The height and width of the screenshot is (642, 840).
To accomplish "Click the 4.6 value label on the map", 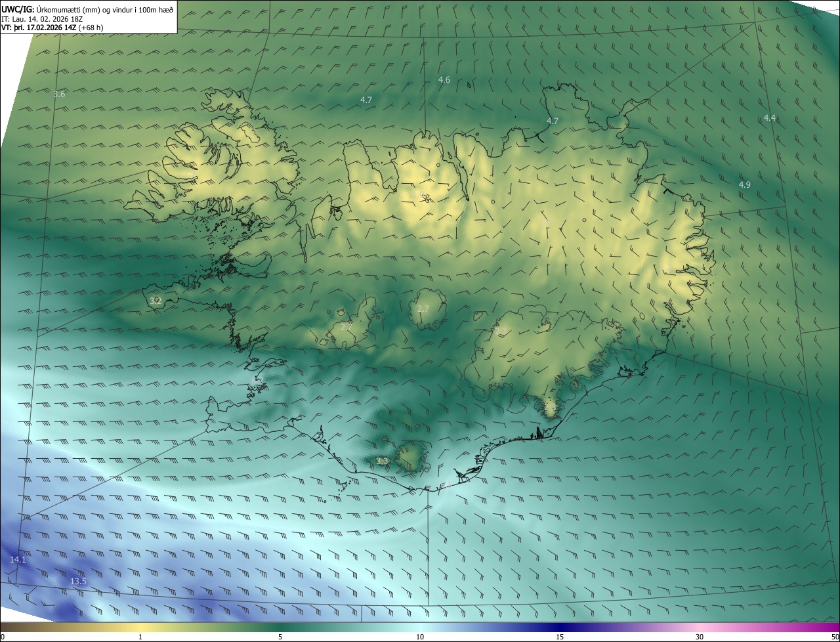I will point(444,80).
